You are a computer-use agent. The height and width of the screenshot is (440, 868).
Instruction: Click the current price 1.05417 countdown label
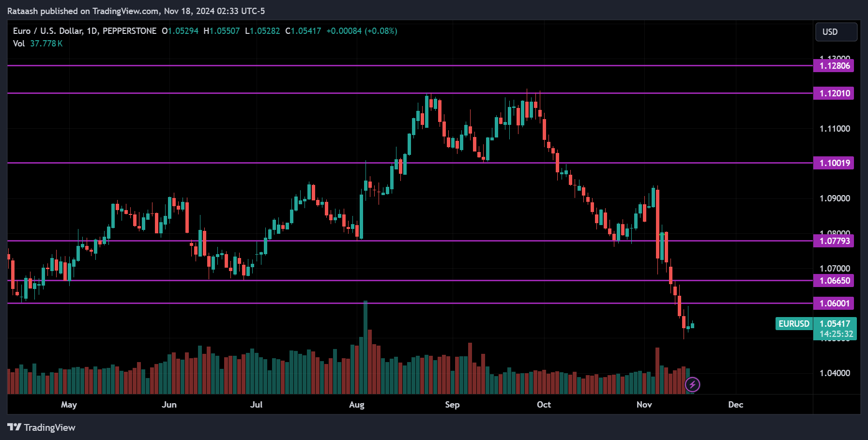[x=835, y=329]
